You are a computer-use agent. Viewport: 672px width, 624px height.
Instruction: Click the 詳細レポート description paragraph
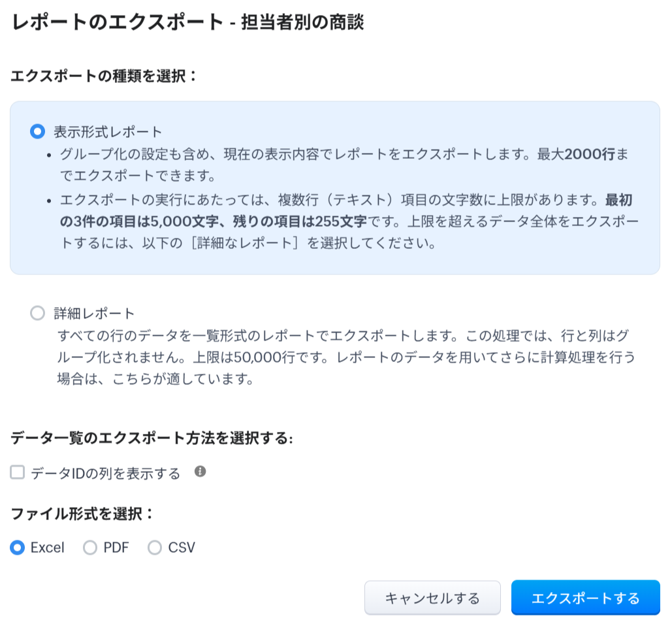tap(346, 357)
